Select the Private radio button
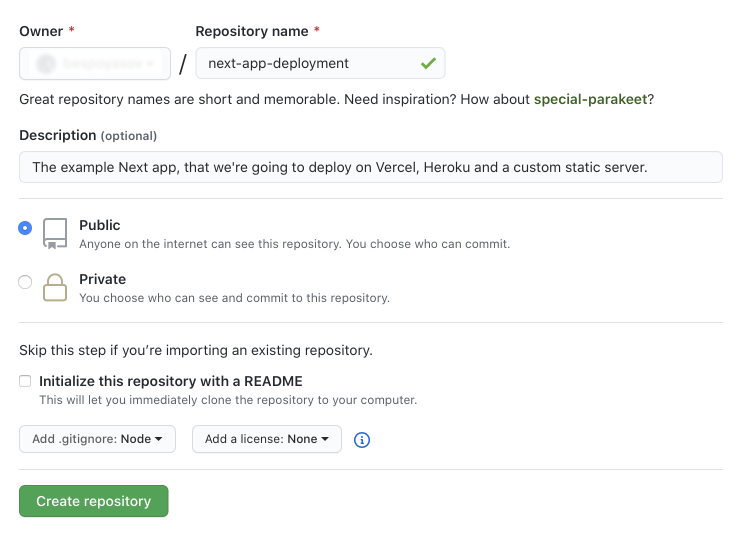This screenshot has width=747, height=540. point(25,282)
